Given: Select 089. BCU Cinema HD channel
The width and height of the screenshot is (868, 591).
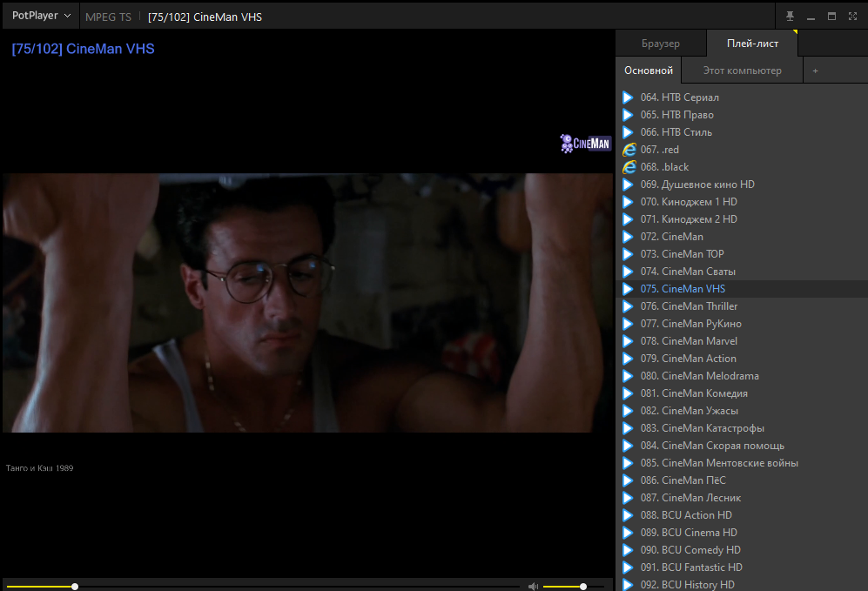Looking at the screenshot, I should pos(689,533).
